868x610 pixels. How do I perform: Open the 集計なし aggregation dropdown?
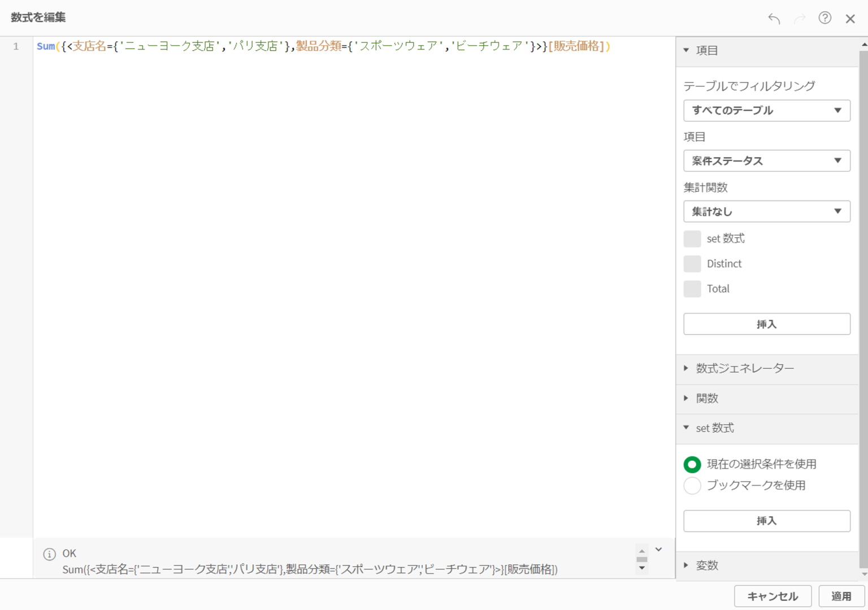(766, 212)
